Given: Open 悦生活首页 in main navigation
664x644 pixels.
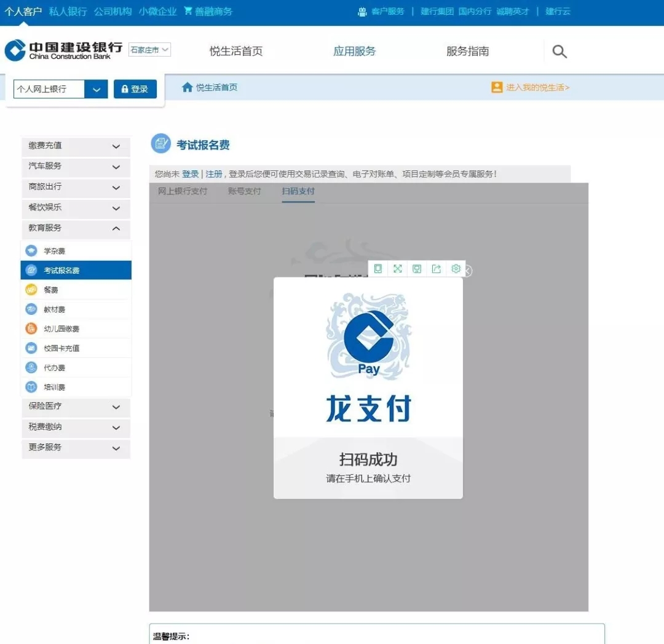Looking at the screenshot, I should (236, 51).
